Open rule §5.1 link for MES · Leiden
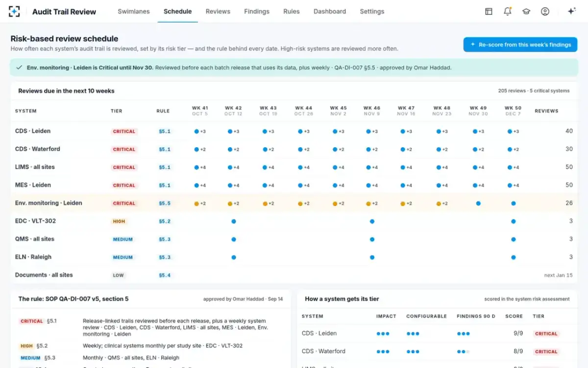Screen dimensions: 588x368 pos(165,185)
